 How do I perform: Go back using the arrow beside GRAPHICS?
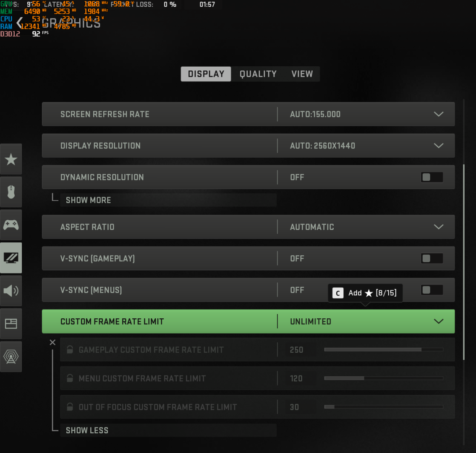coord(20,23)
